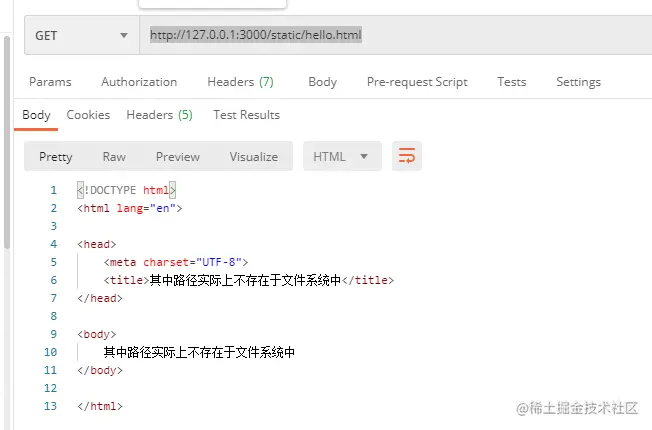Open the Params tab
The height and width of the screenshot is (430, 652).
pos(50,82)
